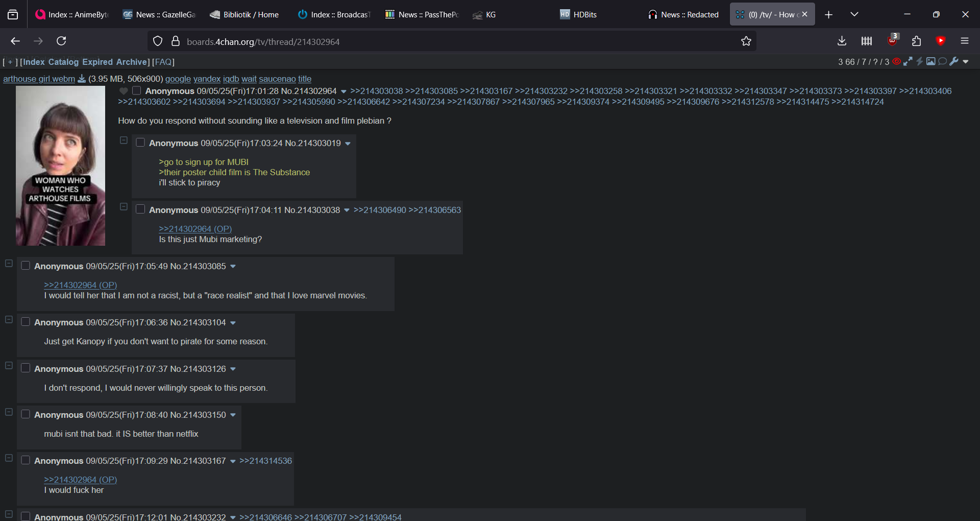Open the Firefox View tab-list icon
This screenshot has height=521, width=980.
(x=13, y=14)
